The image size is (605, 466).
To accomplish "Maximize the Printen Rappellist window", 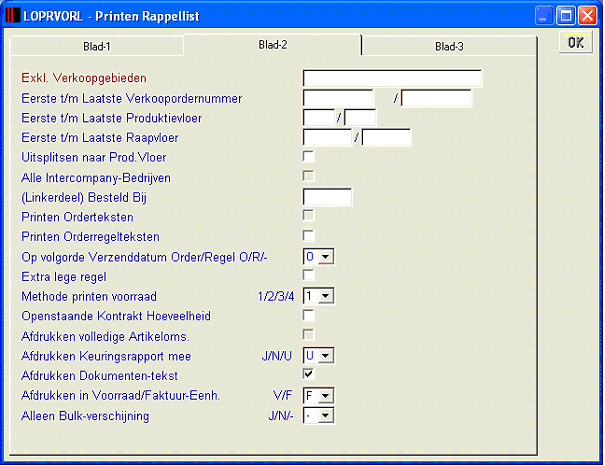I will (566, 16).
